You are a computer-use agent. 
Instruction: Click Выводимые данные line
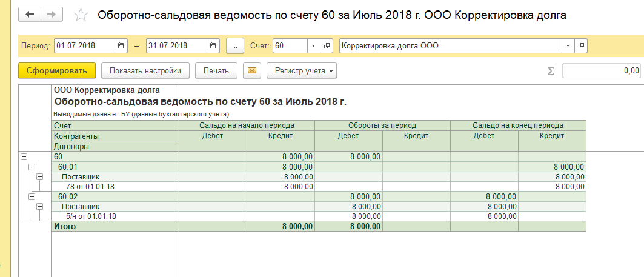141,114
